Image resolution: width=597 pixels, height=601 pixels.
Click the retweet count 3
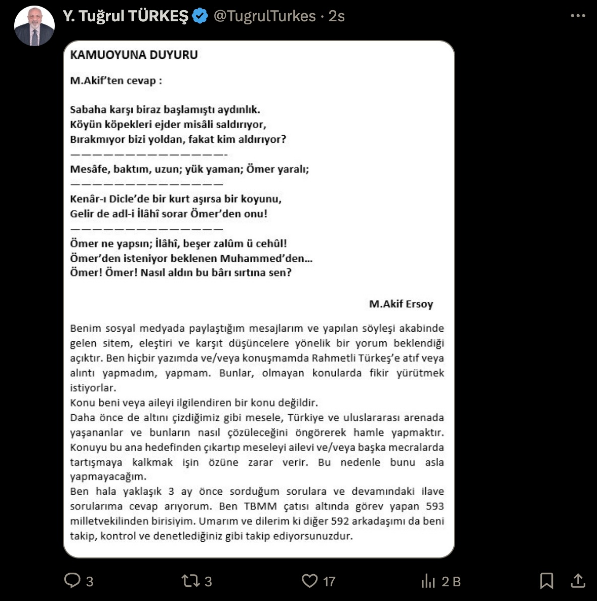208,581
